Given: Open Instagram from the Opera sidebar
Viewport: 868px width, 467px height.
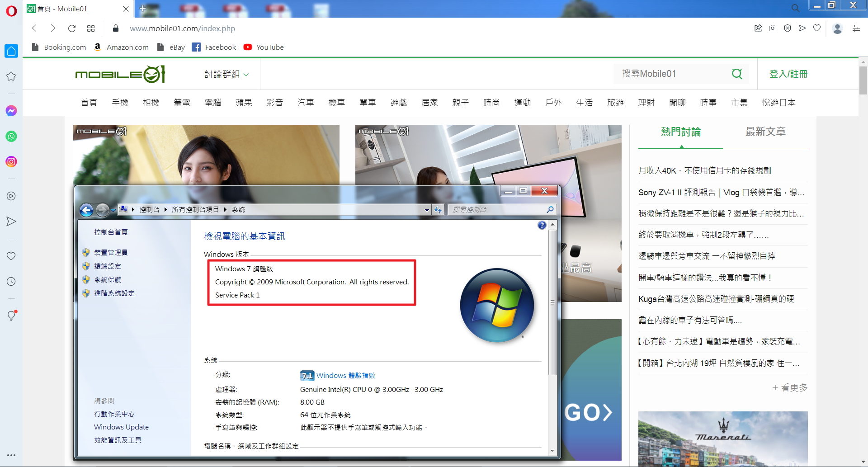Looking at the screenshot, I should [11, 161].
